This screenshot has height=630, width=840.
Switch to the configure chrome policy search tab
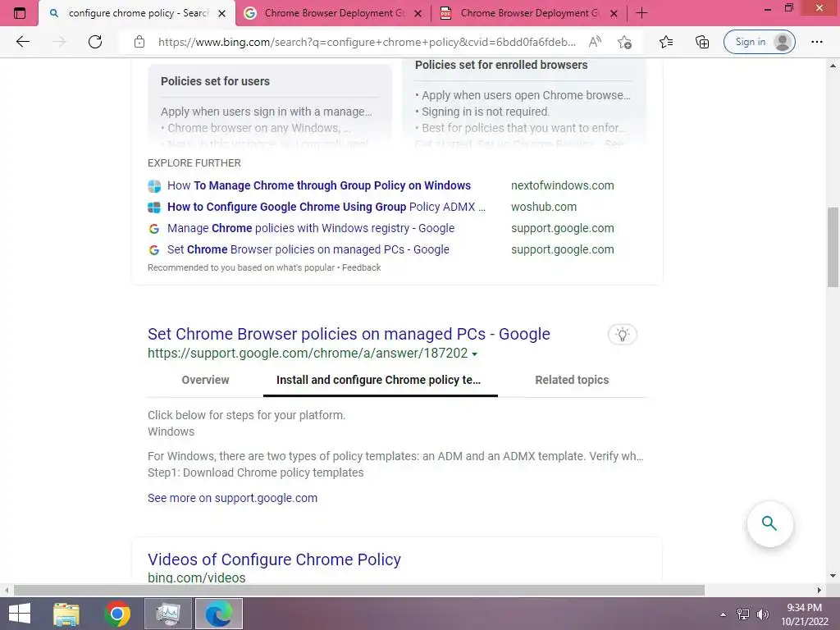[x=138, y=13]
